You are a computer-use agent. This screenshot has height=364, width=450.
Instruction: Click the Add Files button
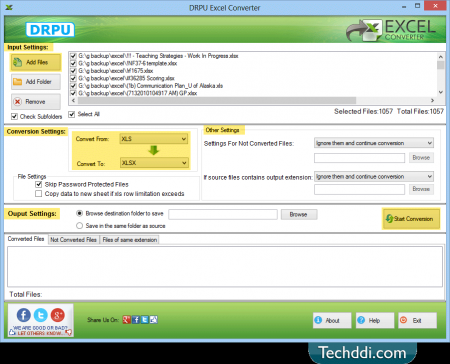[x=36, y=62]
